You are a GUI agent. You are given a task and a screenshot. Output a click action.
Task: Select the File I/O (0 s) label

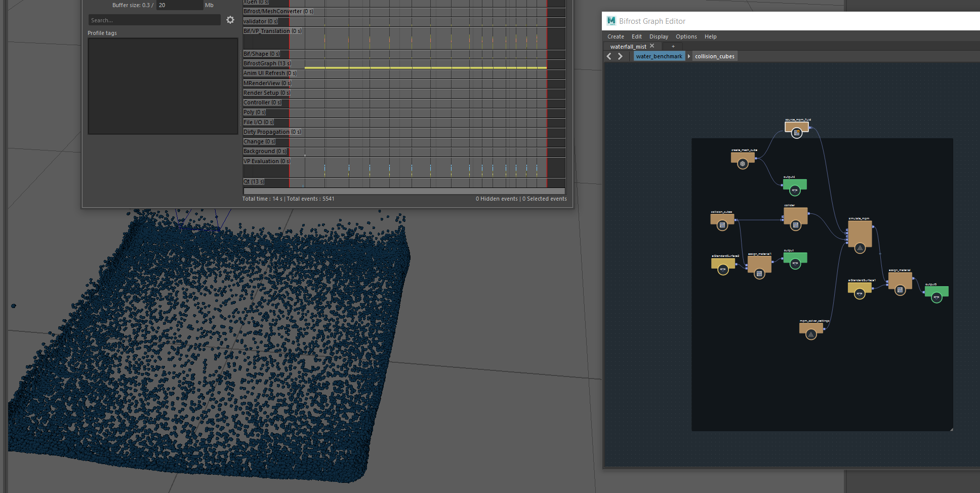[258, 122]
